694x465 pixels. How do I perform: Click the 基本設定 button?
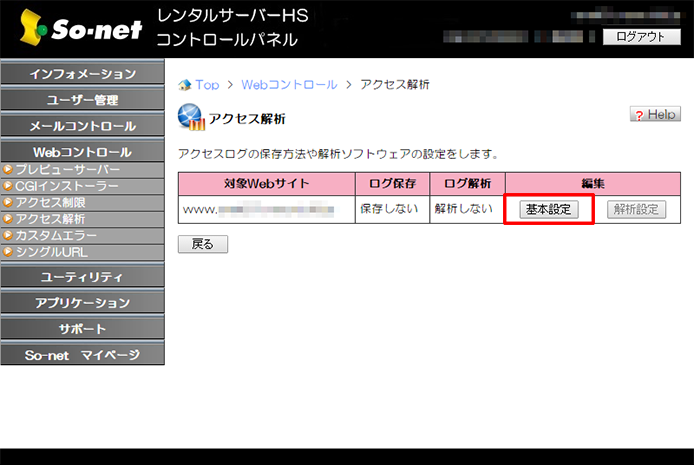click(x=548, y=209)
